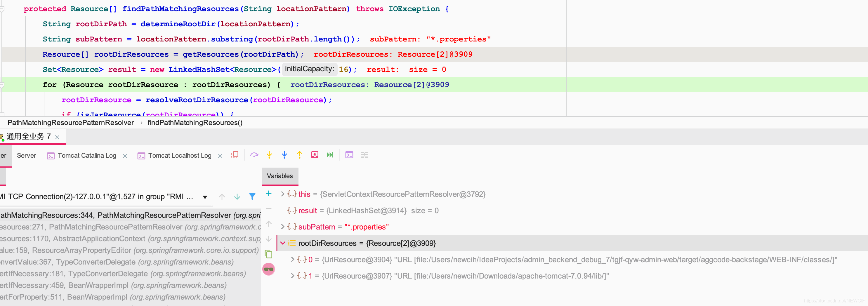Click the Step Over debugger icon
The width and height of the screenshot is (868, 306).
254,155
